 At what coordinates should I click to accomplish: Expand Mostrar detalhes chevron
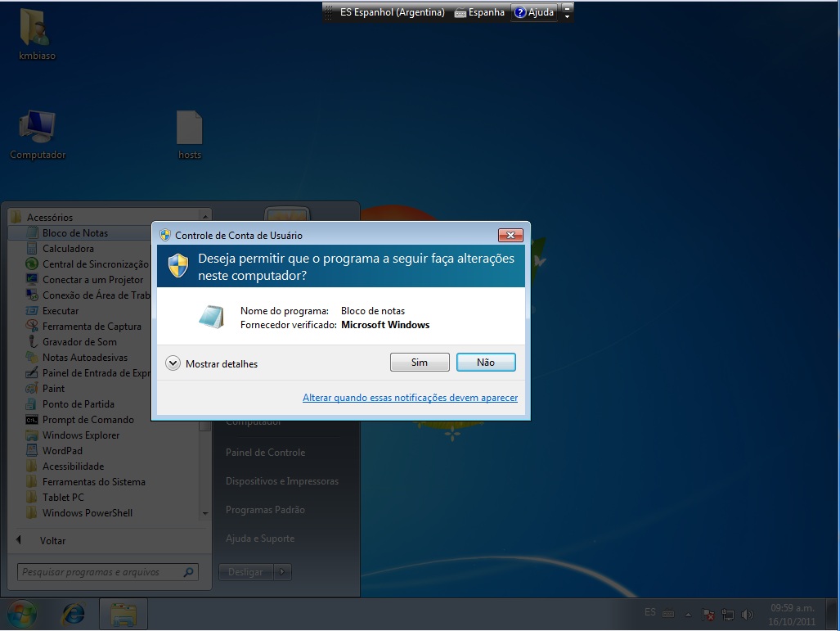pyautogui.click(x=173, y=363)
